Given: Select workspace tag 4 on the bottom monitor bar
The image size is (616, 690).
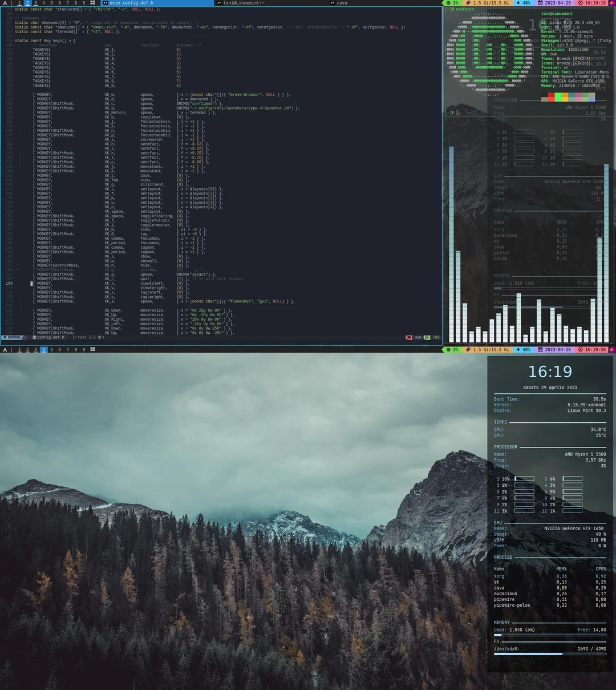Looking at the screenshot, I should 43,349.
